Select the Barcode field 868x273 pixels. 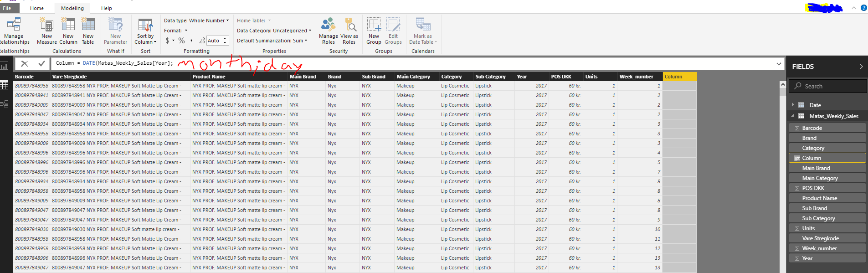[827, 128]
